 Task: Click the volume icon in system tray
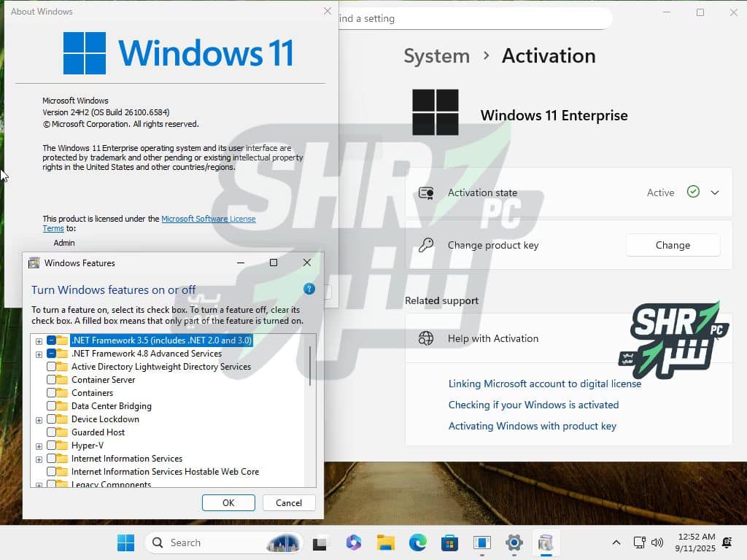pos(657,542)
